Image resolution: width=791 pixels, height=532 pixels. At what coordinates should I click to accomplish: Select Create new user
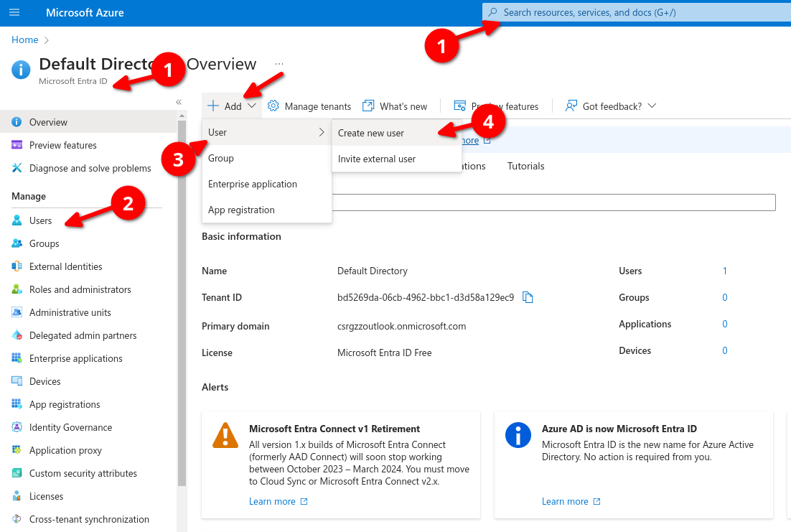coord(371,133)
